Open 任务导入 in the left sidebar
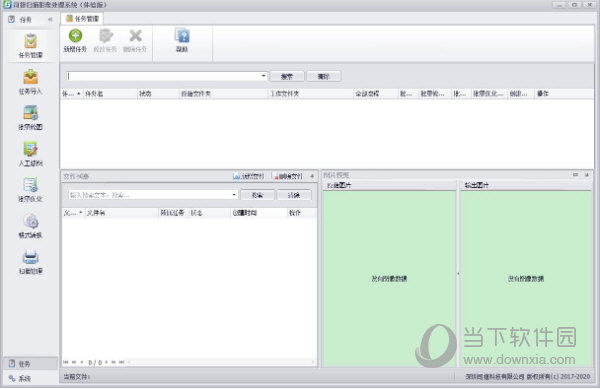Image resolution: width=600 pixels, height=389 pixels. (31, 81)
